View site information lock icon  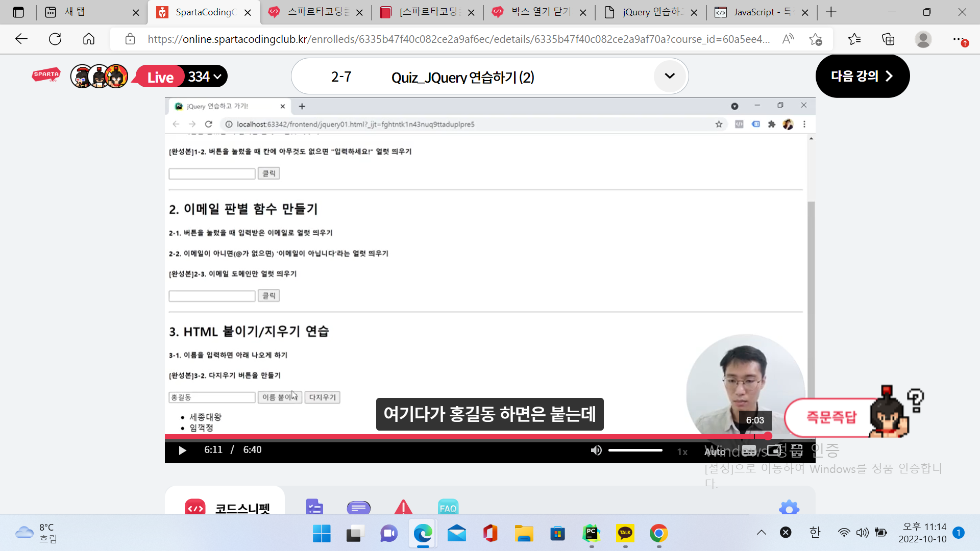point(130,39)
